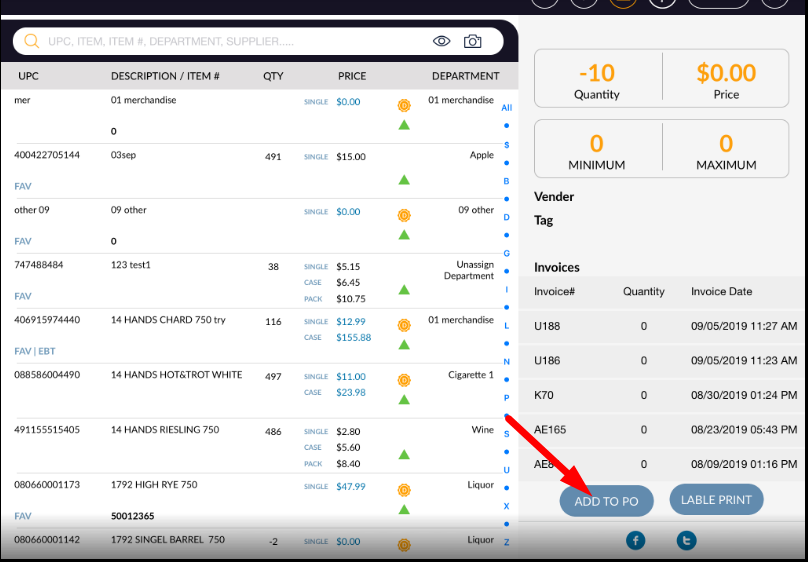Click orange badge icon for 1792 HIGH RYE
Screen dimensions: 808x562
point(404,490)
